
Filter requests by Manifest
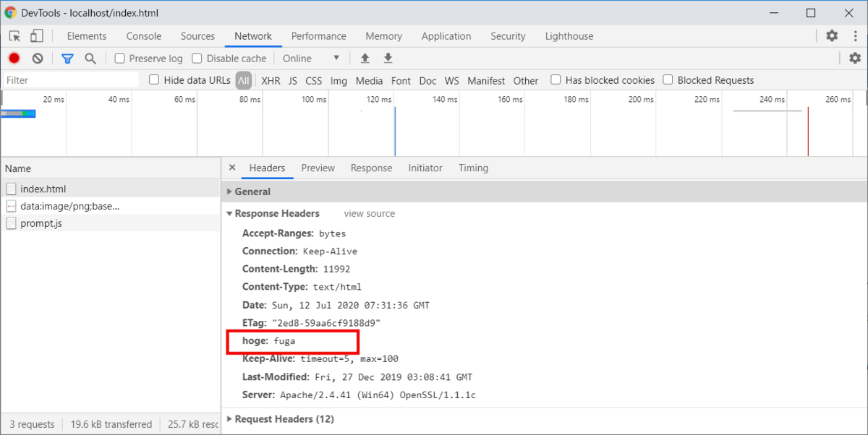pyautogui.click(x=486, y=80)
